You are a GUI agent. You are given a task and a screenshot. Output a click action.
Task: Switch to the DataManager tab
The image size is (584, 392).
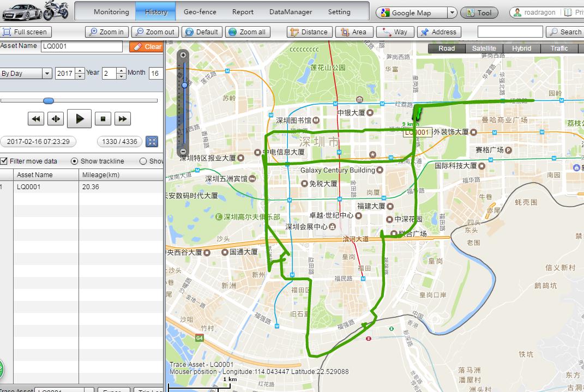click(291, 11)
